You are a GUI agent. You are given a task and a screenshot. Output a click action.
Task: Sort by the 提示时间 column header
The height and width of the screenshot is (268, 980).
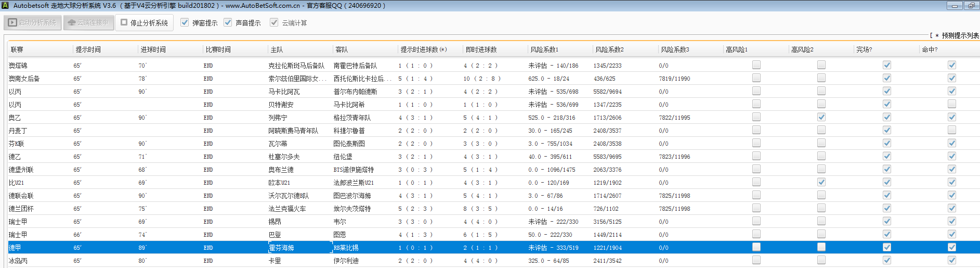click(88, 49)
